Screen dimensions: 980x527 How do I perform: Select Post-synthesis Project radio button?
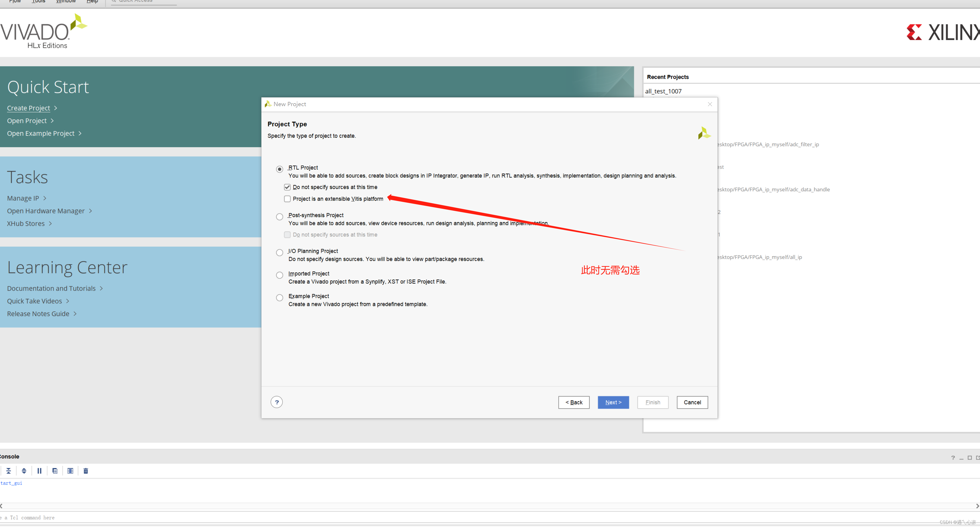click(x=280, y=217)
